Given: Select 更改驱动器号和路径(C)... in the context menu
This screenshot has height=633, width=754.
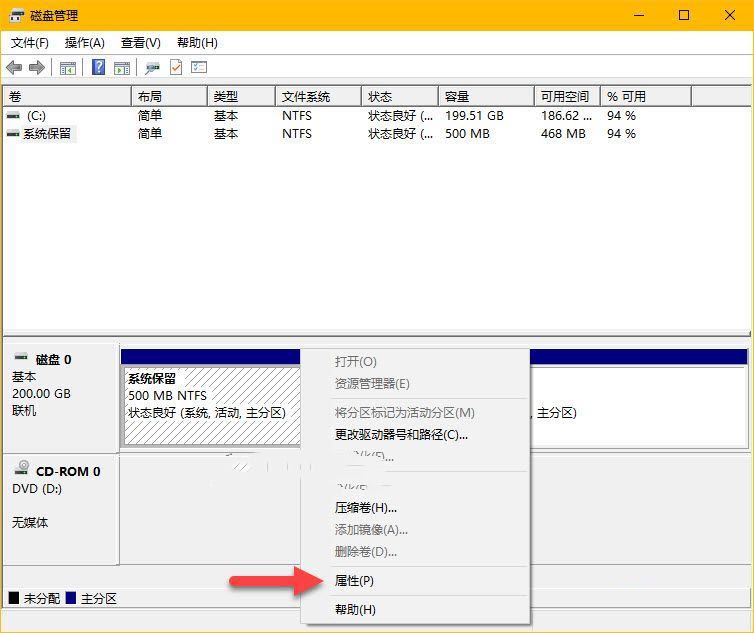Looking at the screenshot, I should [x=401, y=435].
